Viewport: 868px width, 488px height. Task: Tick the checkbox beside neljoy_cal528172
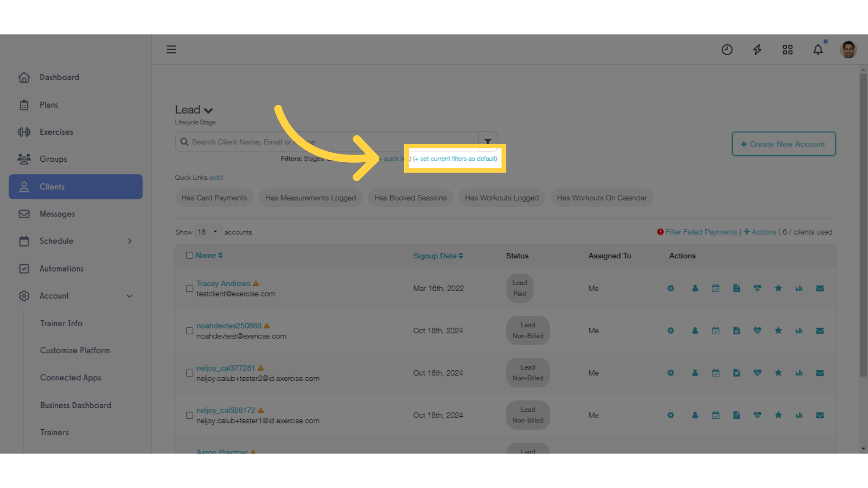point(189,415)
